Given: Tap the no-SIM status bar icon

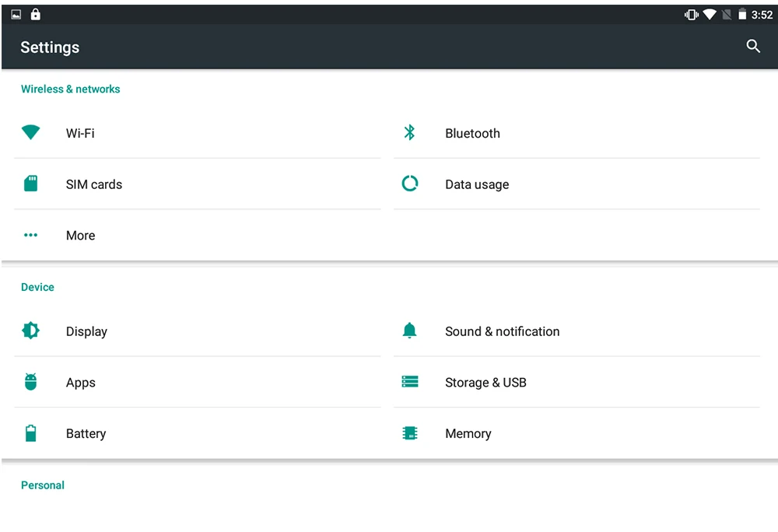Looking at the screenshot, I should 727,15.
